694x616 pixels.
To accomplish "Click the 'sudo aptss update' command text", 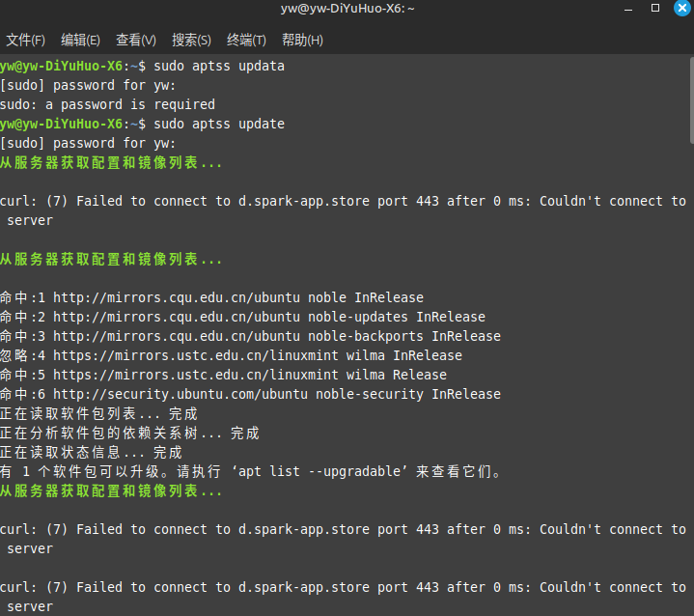I will pyautogui.click(x=219, y=124).
